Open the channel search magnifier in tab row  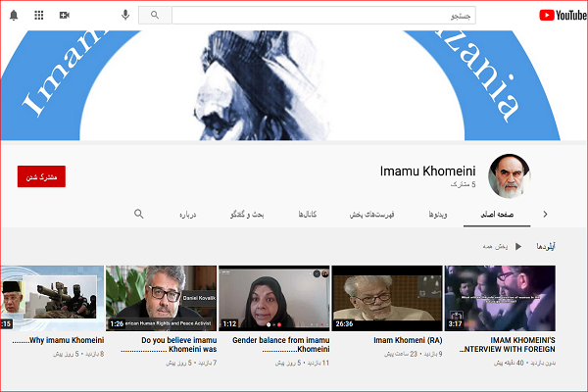[138, 214]
